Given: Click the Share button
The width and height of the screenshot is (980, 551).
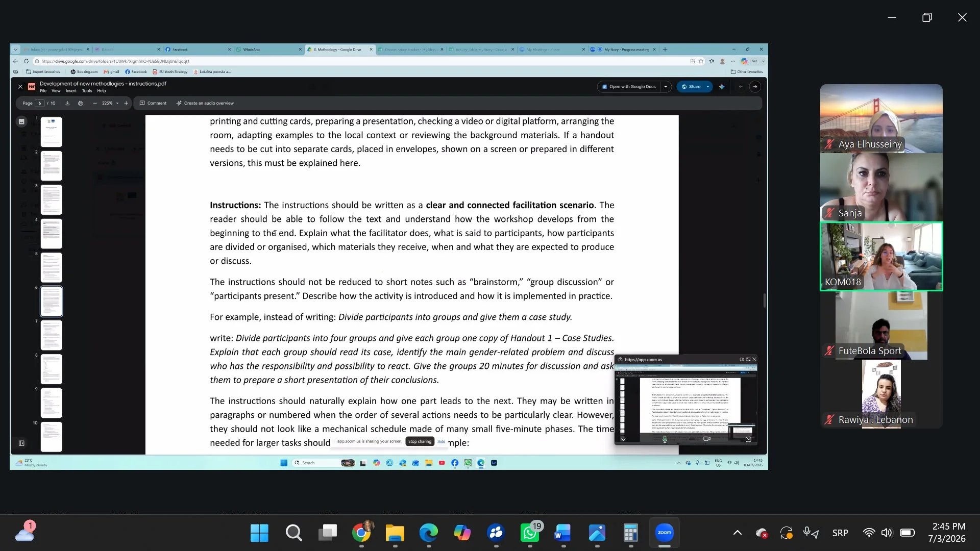Looking at the screenshot, I should pos(691,87).
